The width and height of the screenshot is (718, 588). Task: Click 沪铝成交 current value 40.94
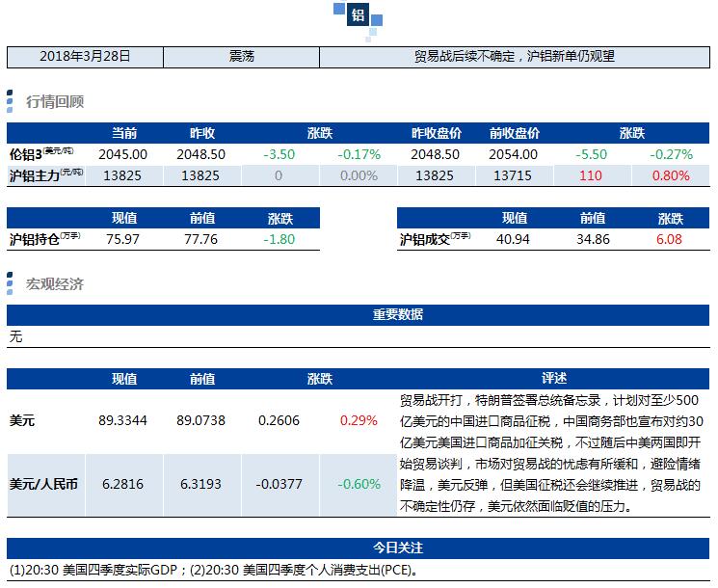[x=513, y=239]
